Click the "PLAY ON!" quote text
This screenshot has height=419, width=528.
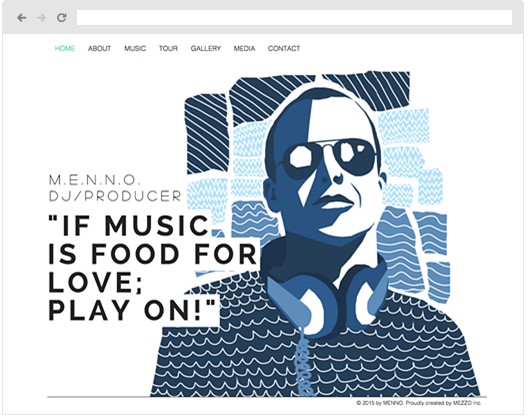[132, 310]
